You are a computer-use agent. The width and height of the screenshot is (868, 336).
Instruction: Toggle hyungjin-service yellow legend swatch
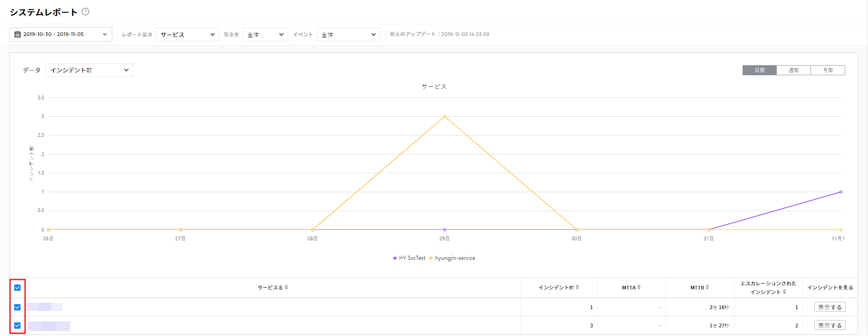point(431,258)
